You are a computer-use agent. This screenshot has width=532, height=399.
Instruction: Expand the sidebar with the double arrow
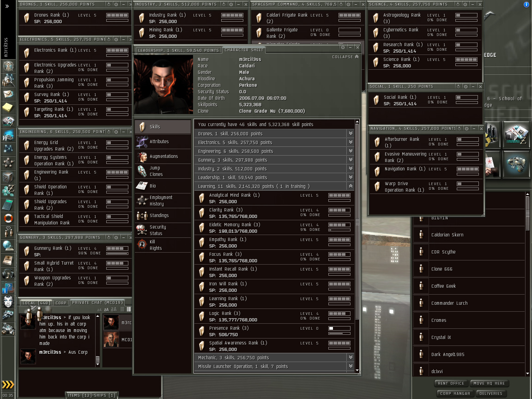(7, 6)
